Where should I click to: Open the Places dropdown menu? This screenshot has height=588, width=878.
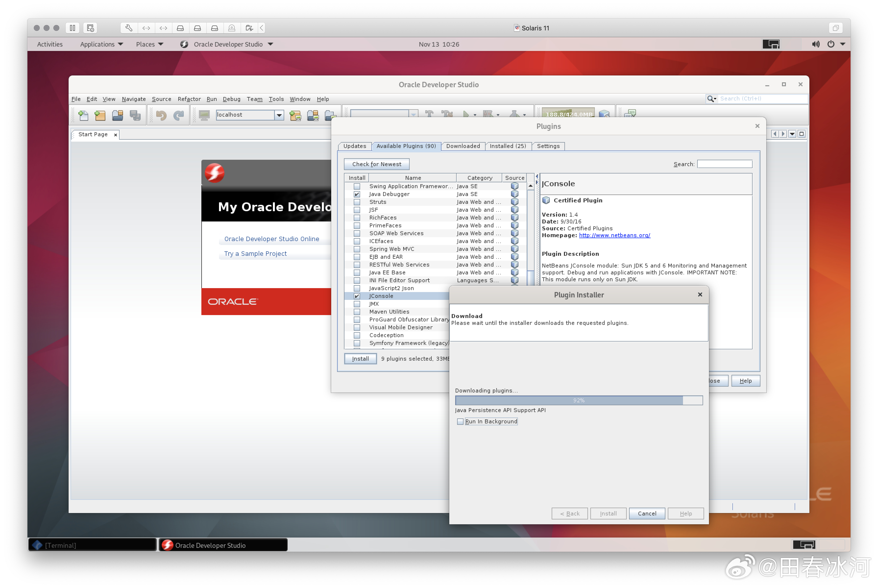coord(149,44)
